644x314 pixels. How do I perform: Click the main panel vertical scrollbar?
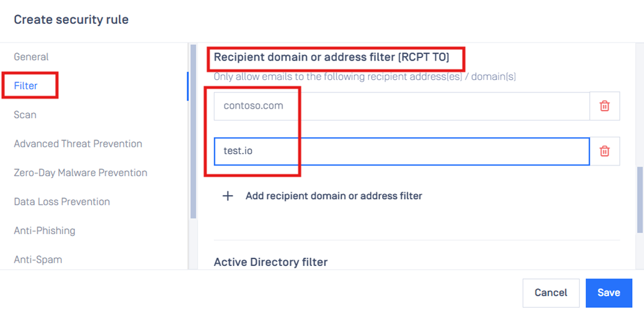640,200
